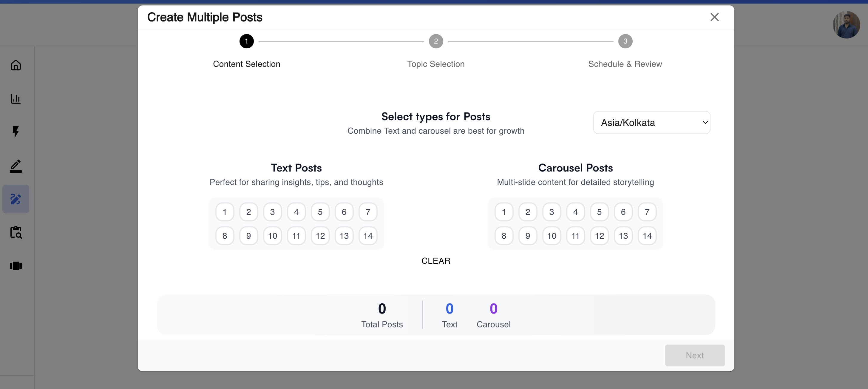
Task: Select 10 under Carousel Posts
Action: click(552, 236)
